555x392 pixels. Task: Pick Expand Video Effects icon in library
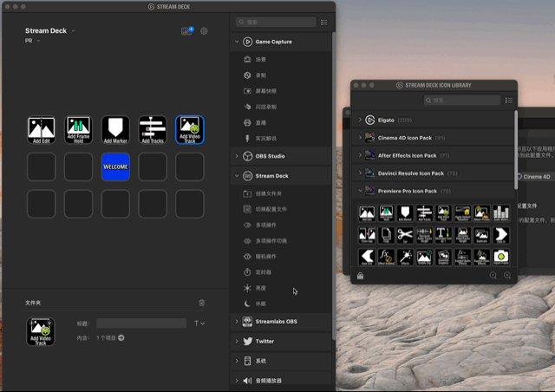(x=482, y=257)
